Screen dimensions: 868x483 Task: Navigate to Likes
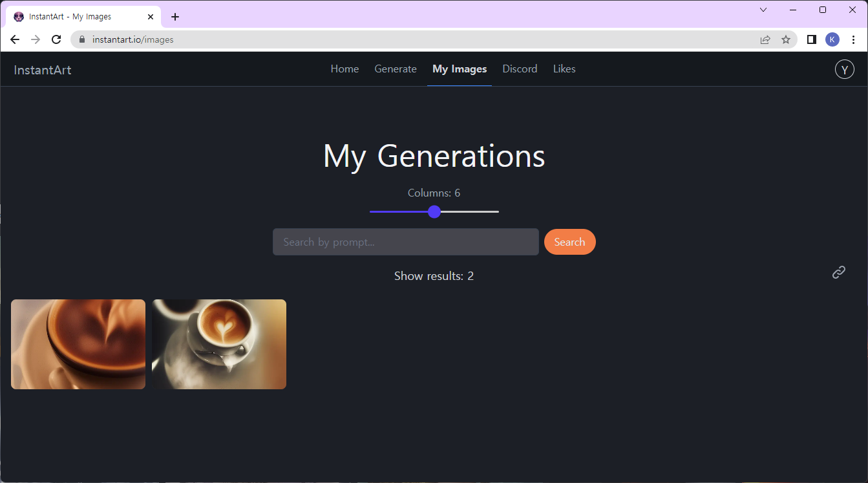564,69
